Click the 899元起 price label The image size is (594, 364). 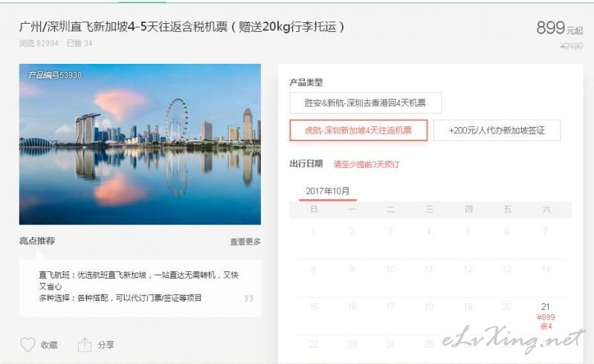[560, 28]
